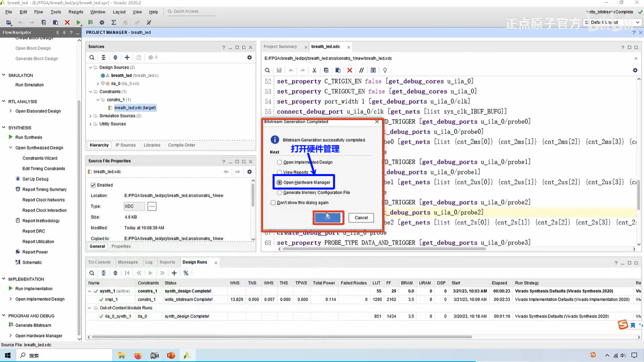644x362 pixels.
Task: Click the Type browse ellipsis button
Action: [152, 206]
